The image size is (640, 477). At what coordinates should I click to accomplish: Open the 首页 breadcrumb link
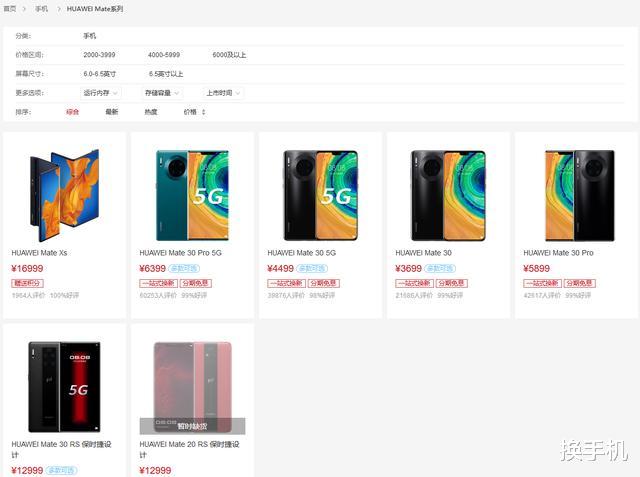(x=10, y=9)
